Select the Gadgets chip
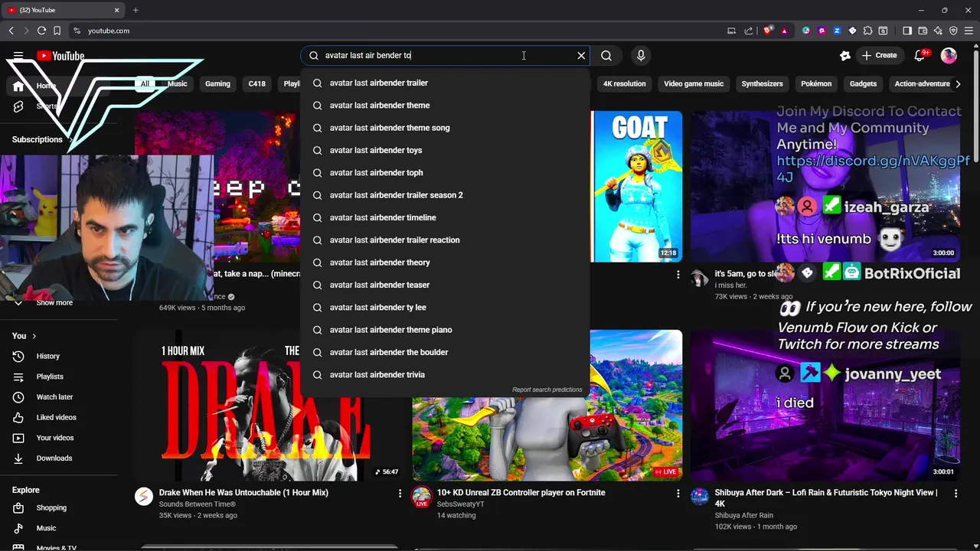Viewport: 980px width, 551px height. (x=863, y=83)
